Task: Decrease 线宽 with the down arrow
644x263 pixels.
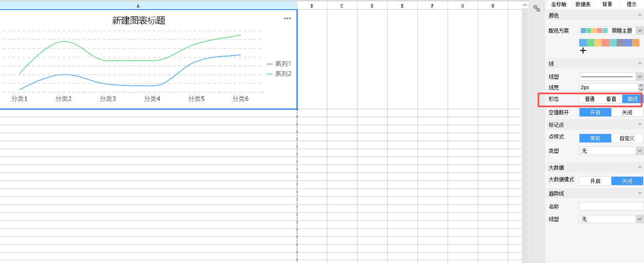Action: pos(641,90)
